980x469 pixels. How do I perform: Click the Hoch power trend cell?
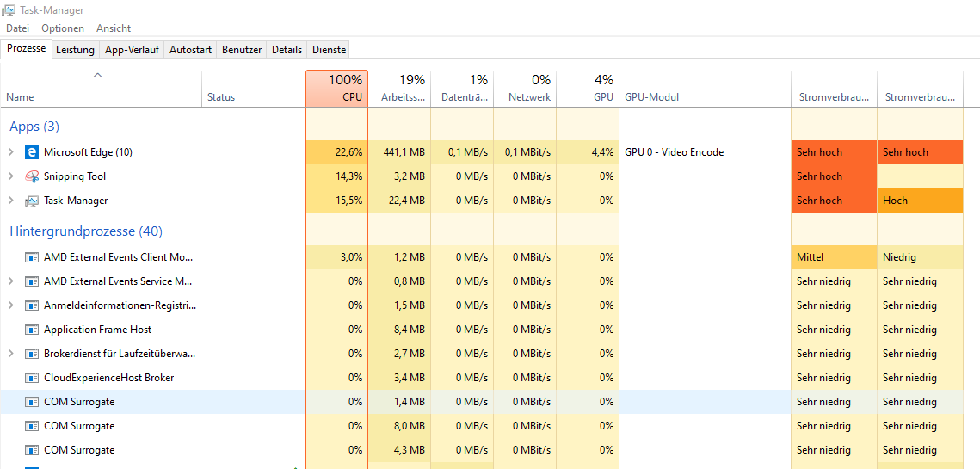(920, 201)
